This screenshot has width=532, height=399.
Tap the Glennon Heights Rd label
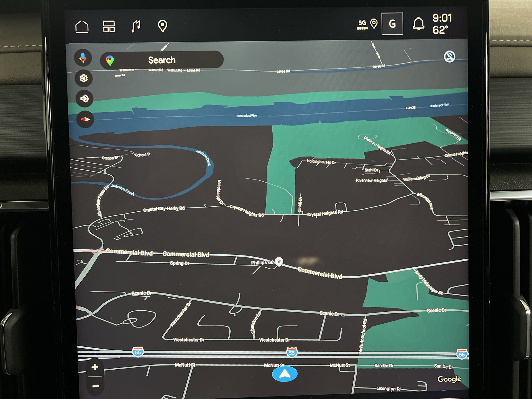[377, 145]
